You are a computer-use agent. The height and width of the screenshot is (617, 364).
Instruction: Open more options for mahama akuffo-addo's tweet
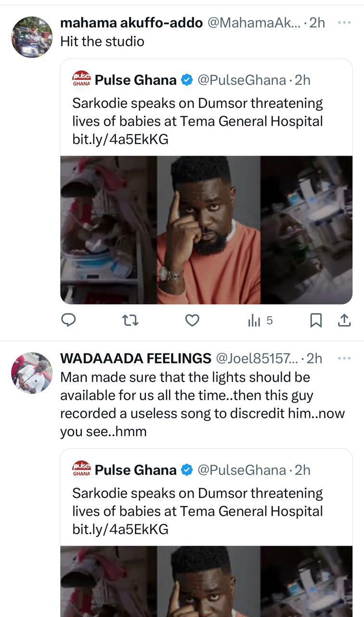click(x=344, y=23)
